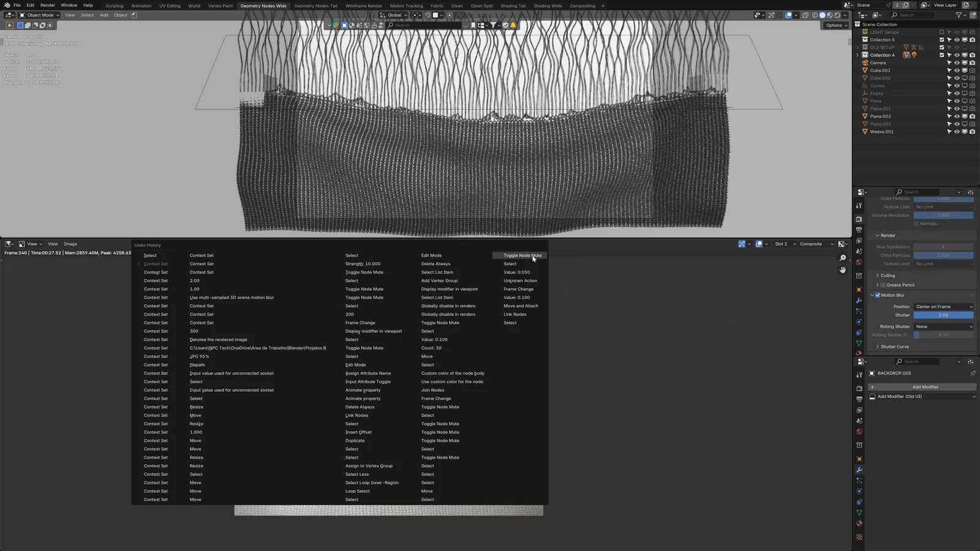980x551 pixels.
Task: Choose Toggle Node Mute in the Undo History
Action: [x=522, y=255]
